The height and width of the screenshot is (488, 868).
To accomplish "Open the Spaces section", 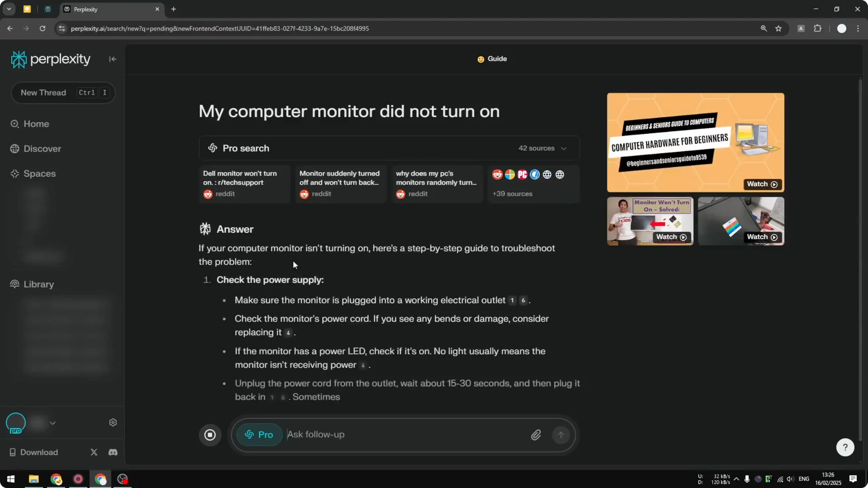I will (39, 174).
